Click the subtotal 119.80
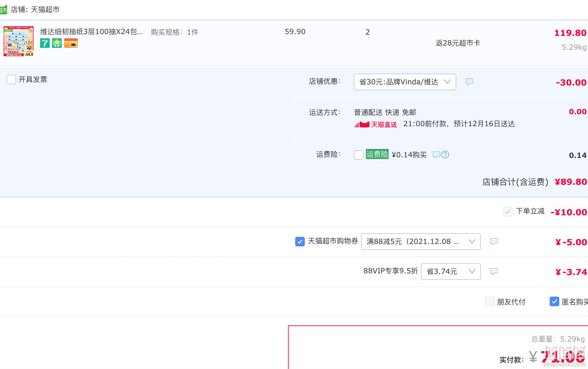The image size is (588, 369). pos(570,33)
